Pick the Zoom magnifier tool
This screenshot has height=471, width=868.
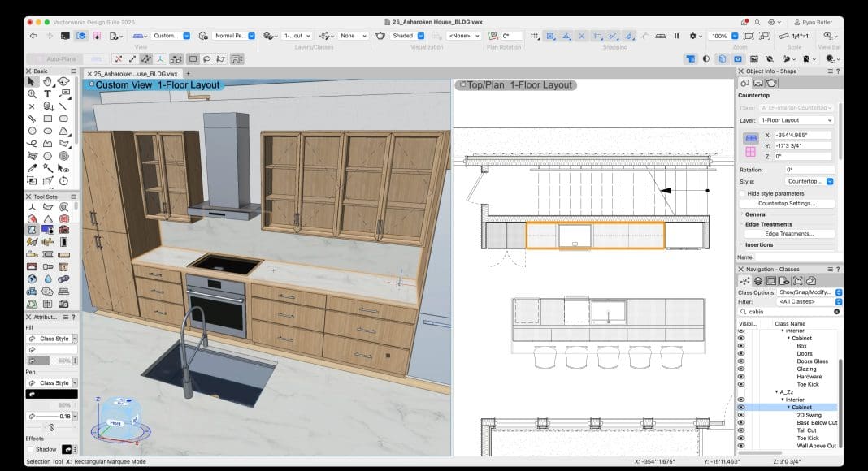[32, 94]
